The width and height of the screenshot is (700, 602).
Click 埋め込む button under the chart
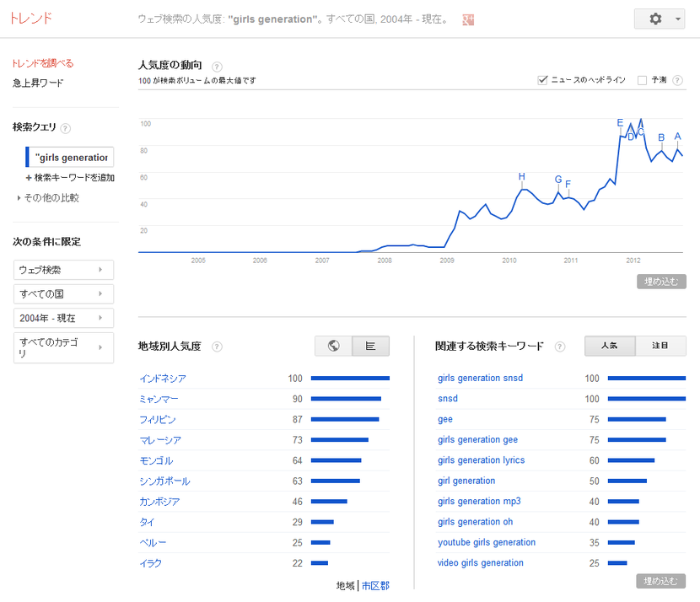661,282
